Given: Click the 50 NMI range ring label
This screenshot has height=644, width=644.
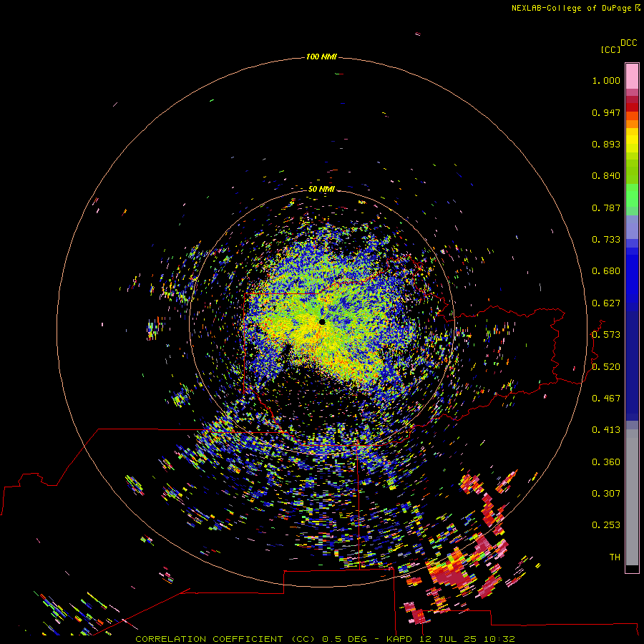Looking at the screenshot, I should pyautogui.click(x=321, y=189).
